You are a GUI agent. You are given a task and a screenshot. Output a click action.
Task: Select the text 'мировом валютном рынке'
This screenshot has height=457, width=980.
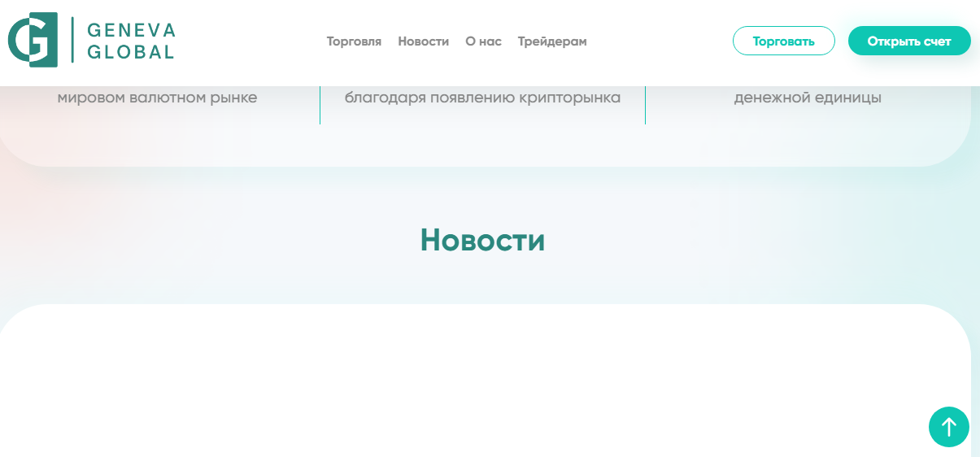[157, 98]
